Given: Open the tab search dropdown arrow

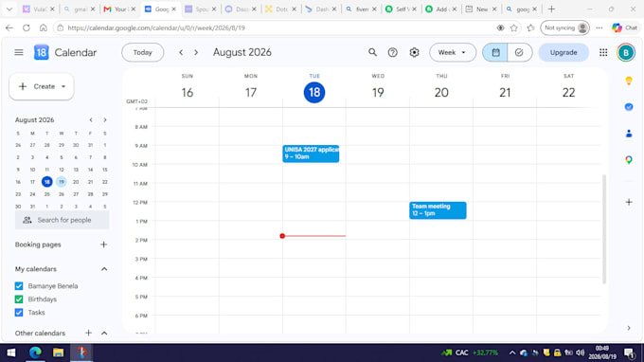Looking at the screenshot, I should point(9,9).
